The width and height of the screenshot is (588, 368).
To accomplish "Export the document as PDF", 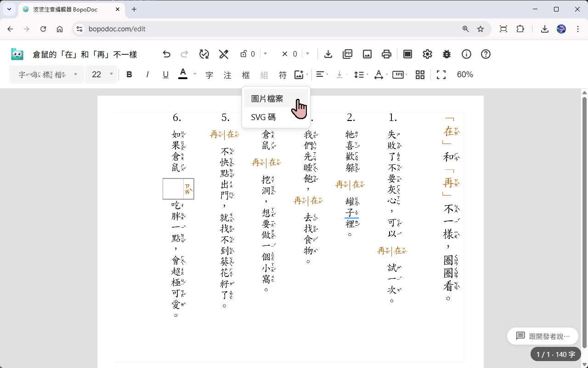I will pos(348,54).
